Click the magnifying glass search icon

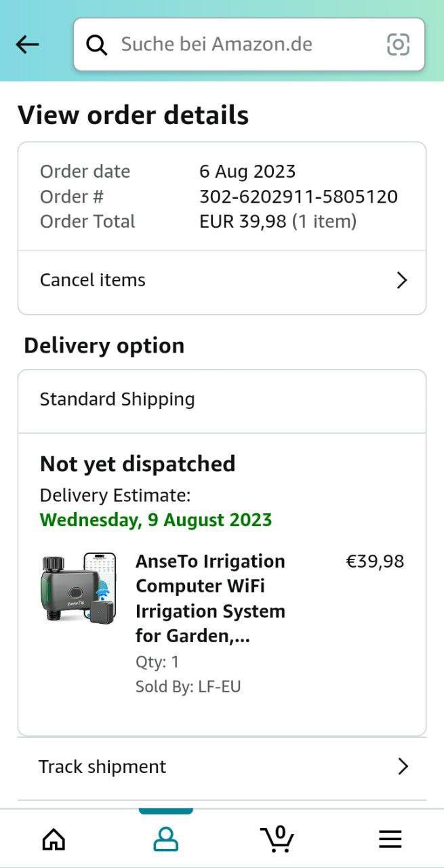97,45
